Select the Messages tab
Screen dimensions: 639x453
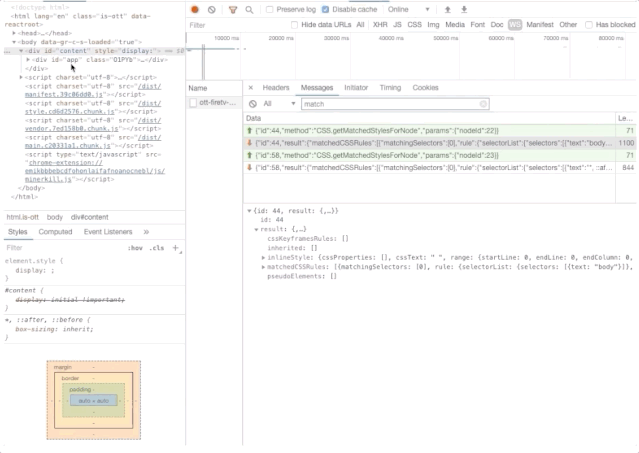[317, 88]
